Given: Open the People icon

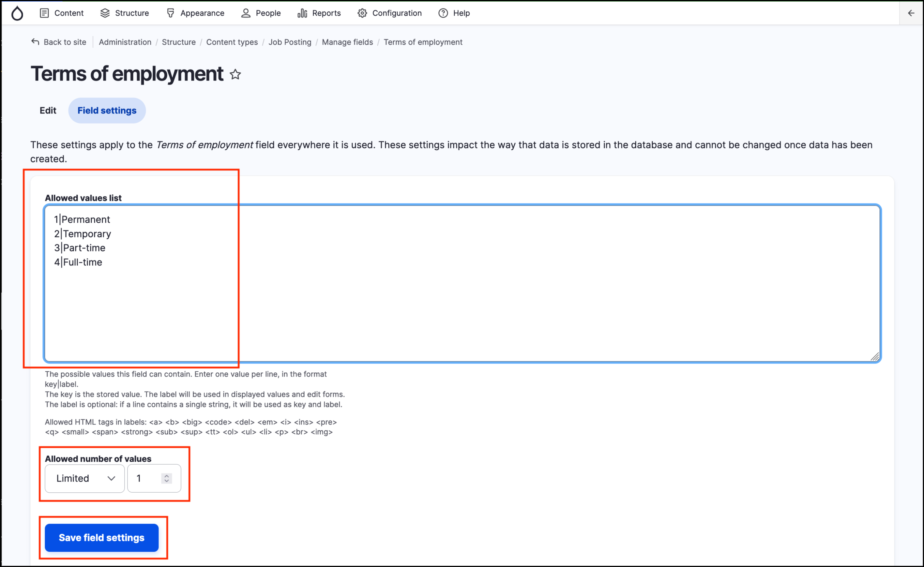Looking at the screenshot, I should pos(245,13).
